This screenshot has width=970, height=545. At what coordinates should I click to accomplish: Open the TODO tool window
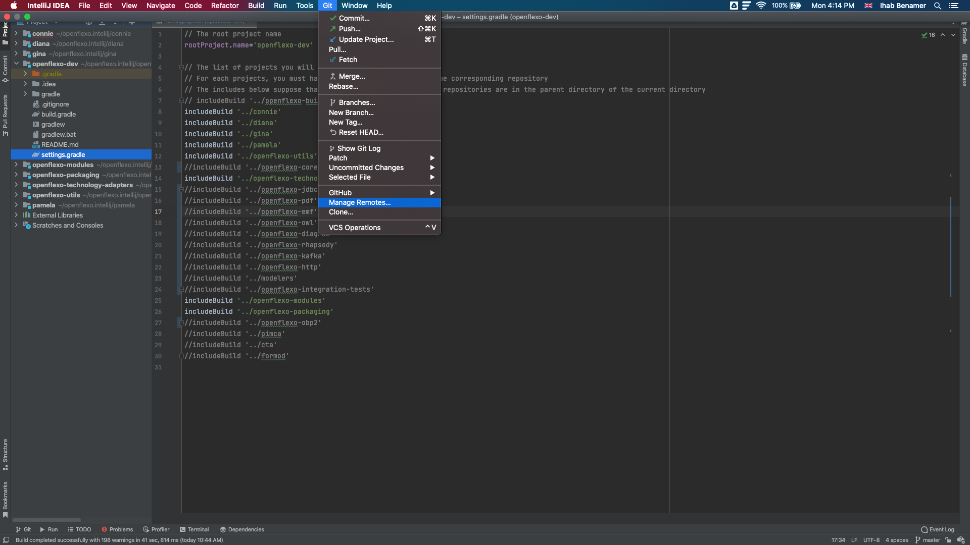79,530
